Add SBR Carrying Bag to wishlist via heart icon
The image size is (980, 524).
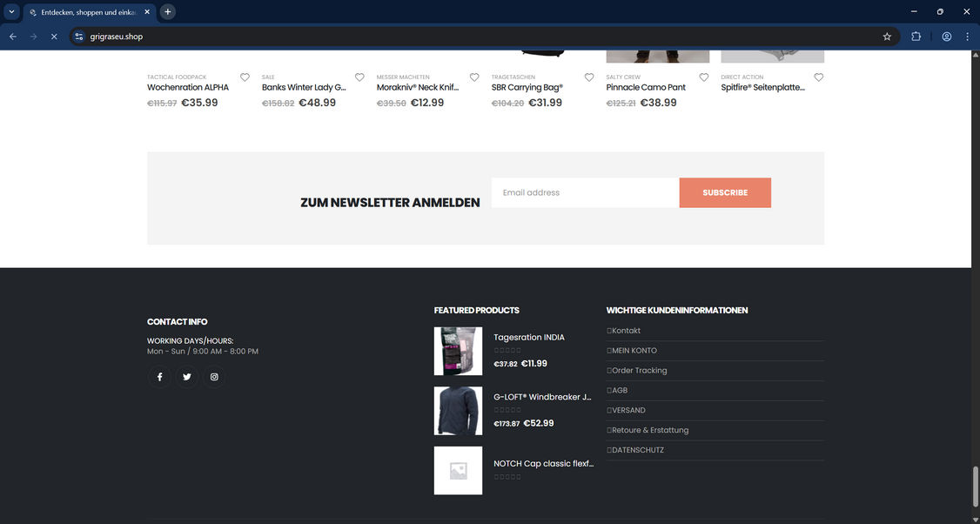[x=589, y=77]
